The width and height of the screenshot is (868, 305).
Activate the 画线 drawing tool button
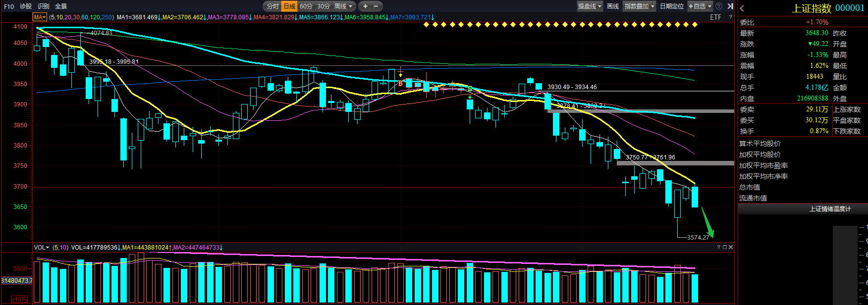coord(613,6)
